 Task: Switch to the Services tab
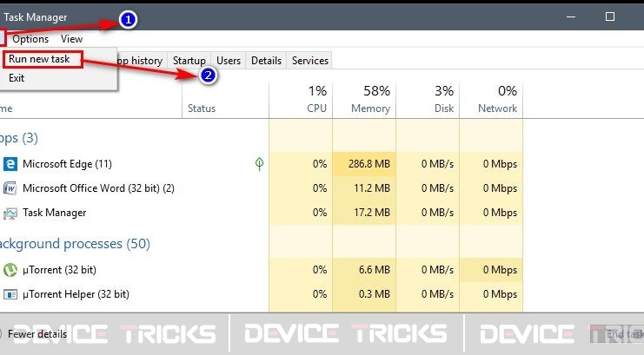click(310, 61)
